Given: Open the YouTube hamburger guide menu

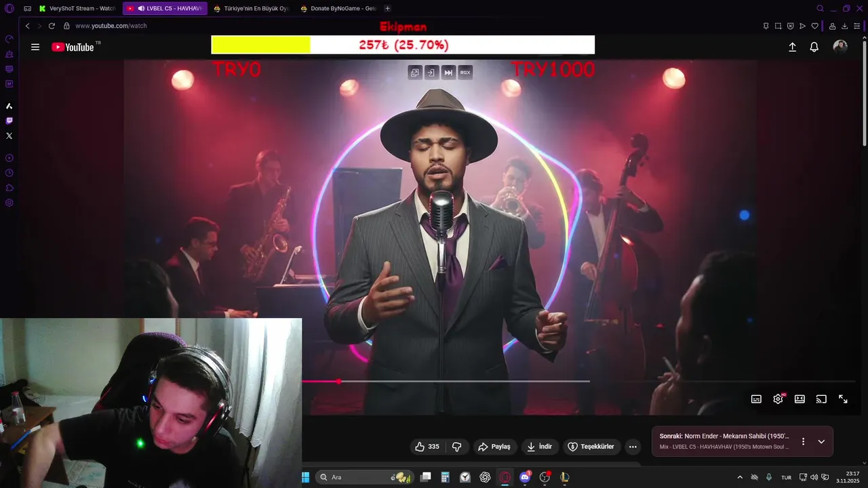Looking at the screenshot, I should point(35,47).
